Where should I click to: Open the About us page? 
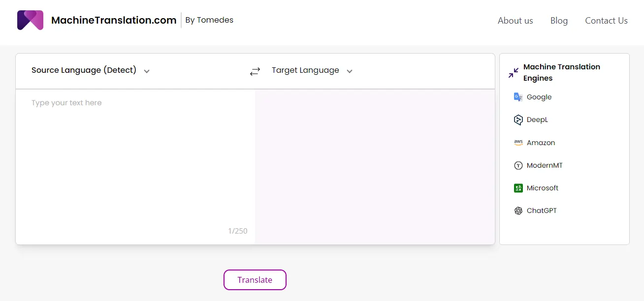(515, 21)
